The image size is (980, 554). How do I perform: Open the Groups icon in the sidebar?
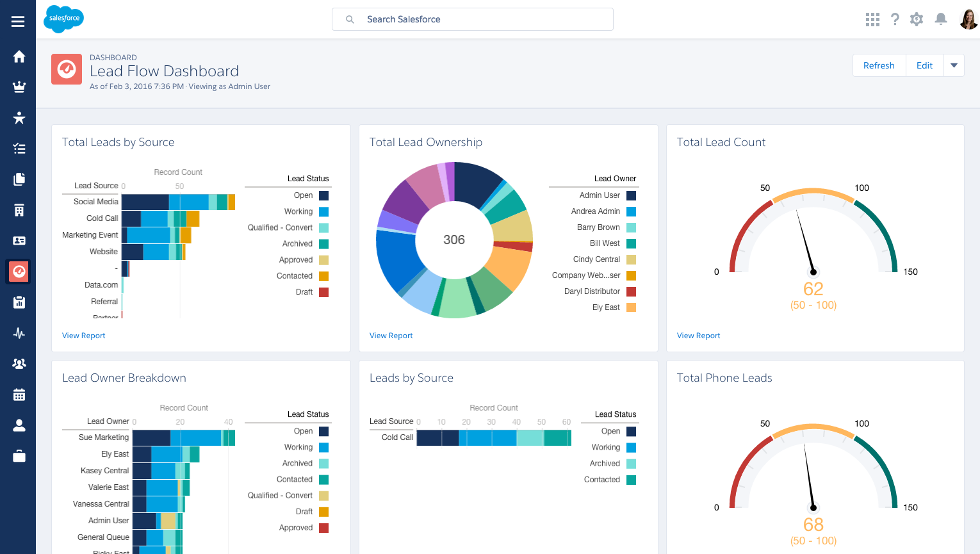click(x=19, y=363)
